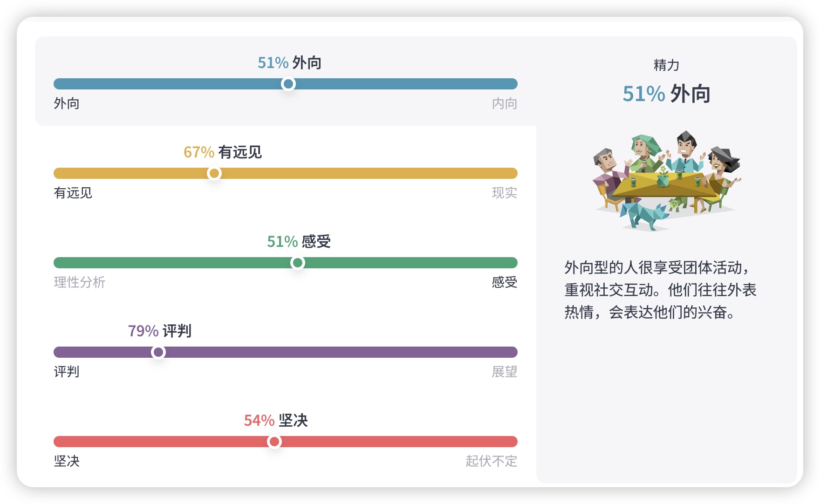Click the 现实 label under yellow bar
The width and height of the screenshot is (820, 504).
(505, 193)
